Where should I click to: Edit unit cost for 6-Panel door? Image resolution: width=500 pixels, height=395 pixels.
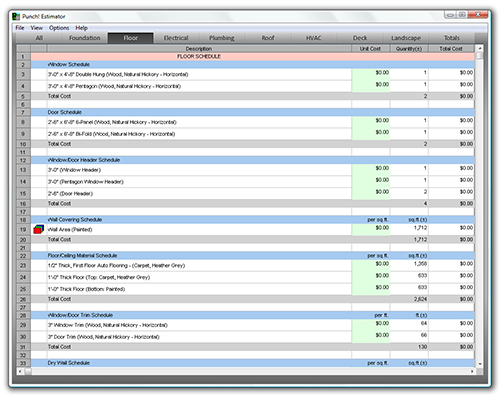coord(371,122)
